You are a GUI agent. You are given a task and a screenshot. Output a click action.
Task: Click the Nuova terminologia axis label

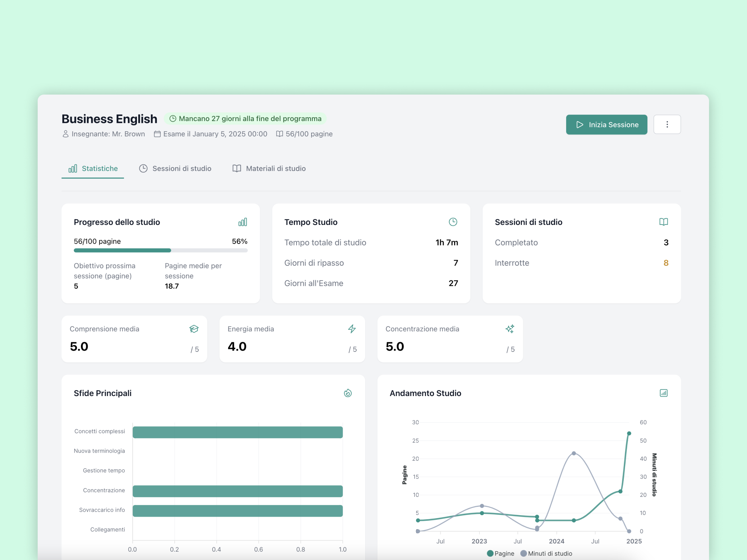click(x=99, y=451)
